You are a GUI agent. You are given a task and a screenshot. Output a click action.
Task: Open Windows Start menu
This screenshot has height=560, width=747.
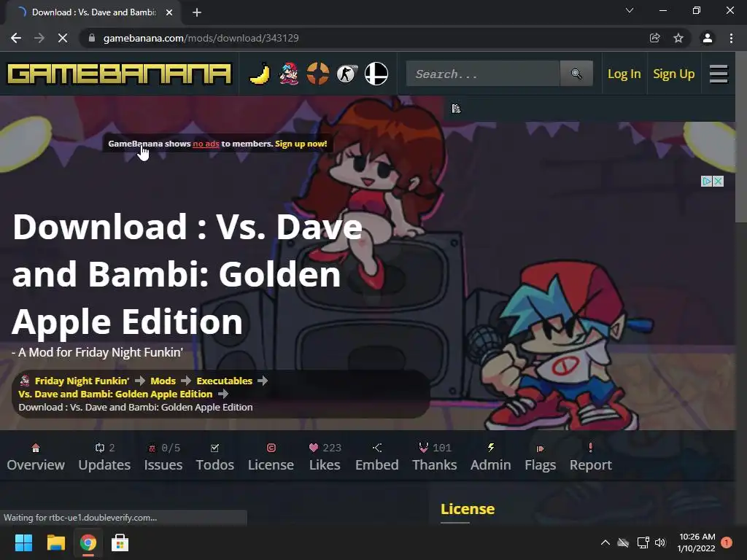(23, 542)
